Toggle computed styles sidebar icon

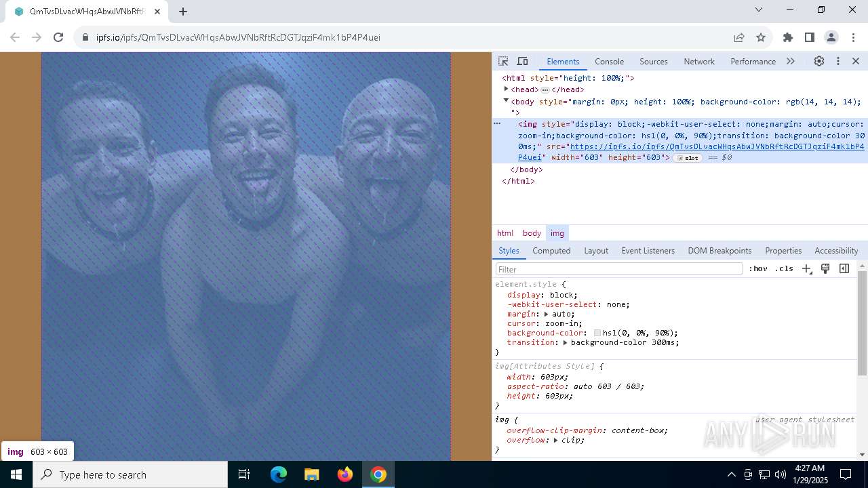click(x=844, y=269)
